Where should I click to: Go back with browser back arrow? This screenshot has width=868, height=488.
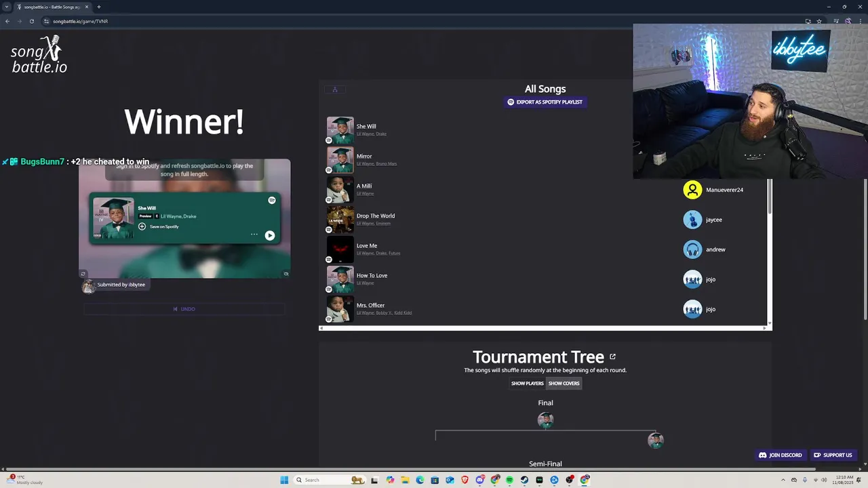coord(7,21)
